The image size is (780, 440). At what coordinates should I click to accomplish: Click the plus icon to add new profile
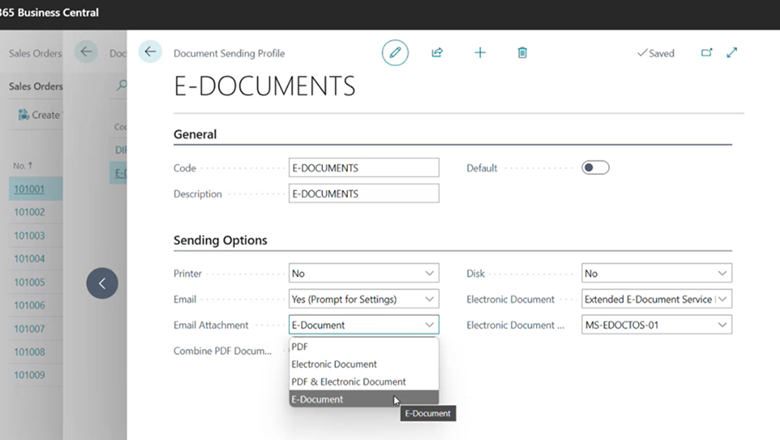point(479,53)
